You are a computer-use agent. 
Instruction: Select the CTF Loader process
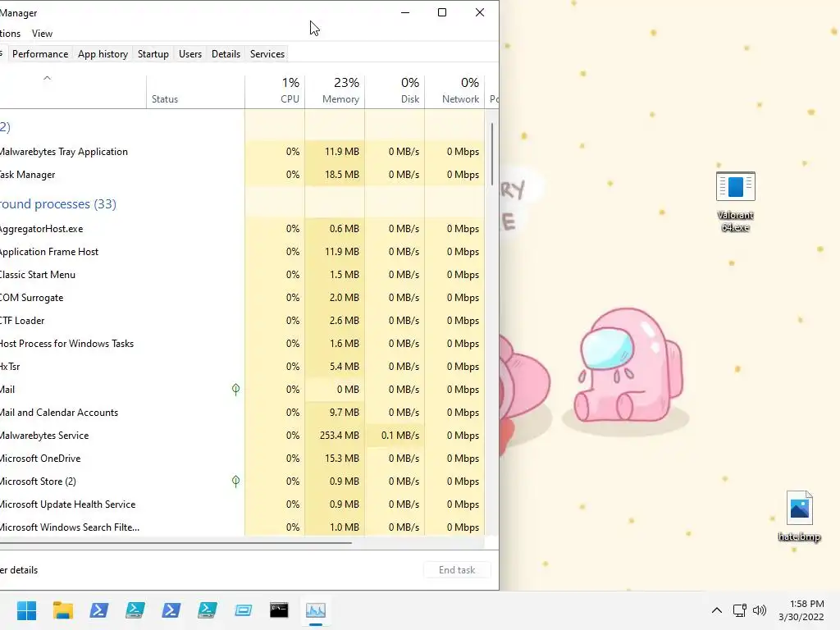242,321
